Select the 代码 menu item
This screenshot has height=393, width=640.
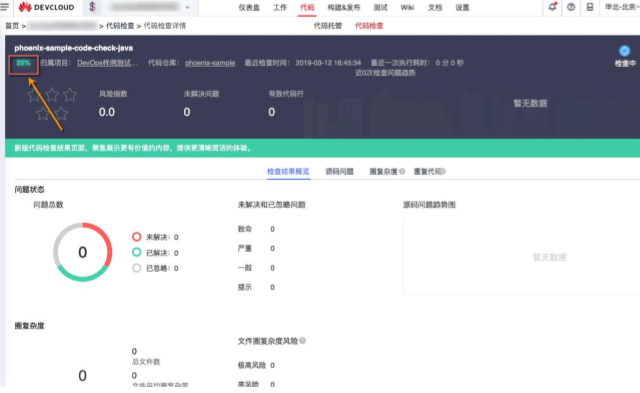pyautogui.click(x=307, y=8)
